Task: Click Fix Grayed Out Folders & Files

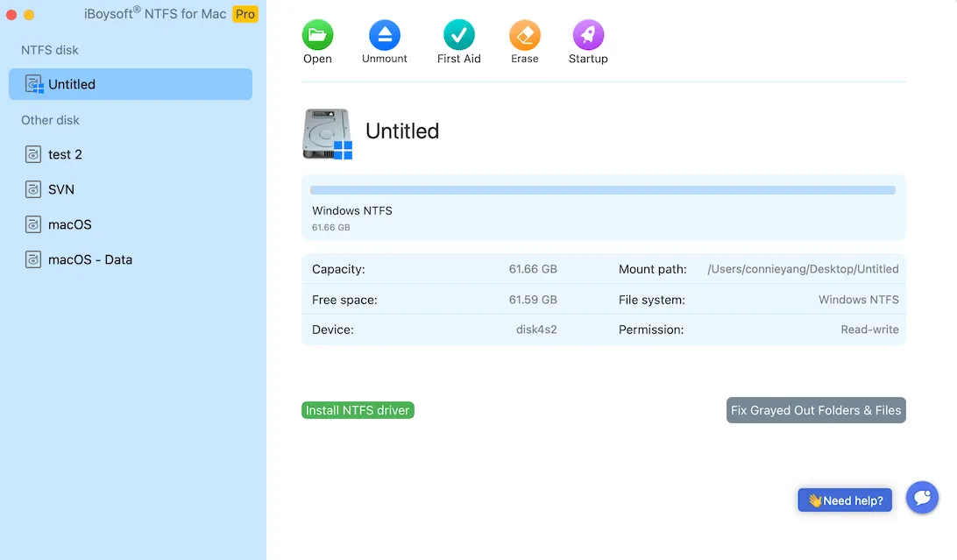Action: pyautogui.click(x=815, y=410)
